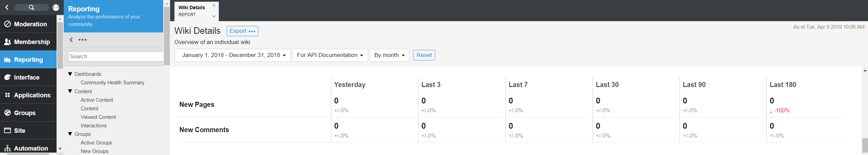Close the Wiki Details tab
This screenshot has width=868, height=155.
214,5
